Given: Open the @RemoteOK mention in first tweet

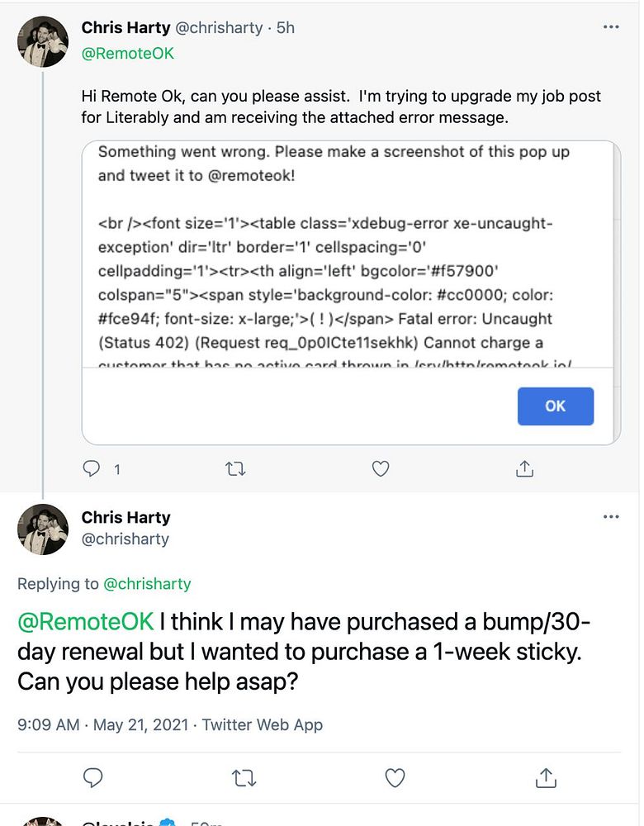Looking at the screenshot, I should point(127,53).
